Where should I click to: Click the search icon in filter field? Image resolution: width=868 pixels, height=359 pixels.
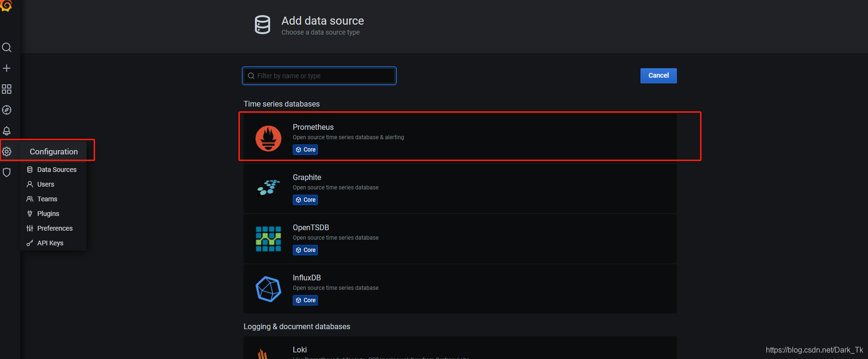pyautogui.click(x=251, y=76)
